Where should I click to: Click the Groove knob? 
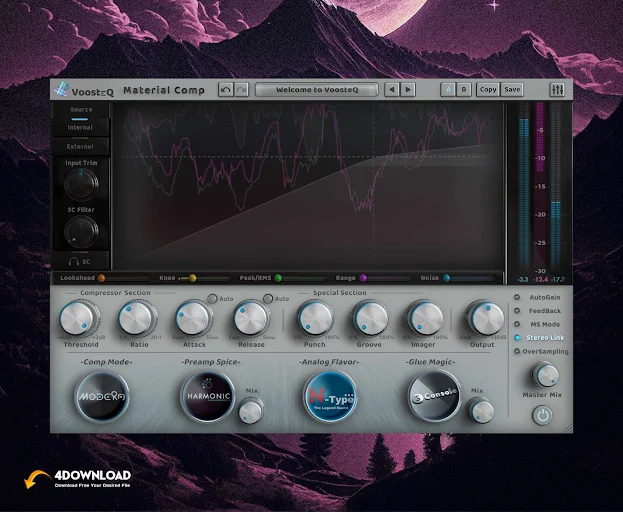370,319
